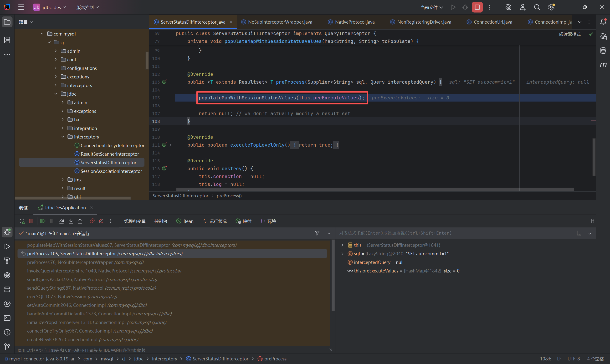The height and width of the screenshot is (364, 610).
Task: Click the Resume Program debug icon
Action: click(43, 221)
